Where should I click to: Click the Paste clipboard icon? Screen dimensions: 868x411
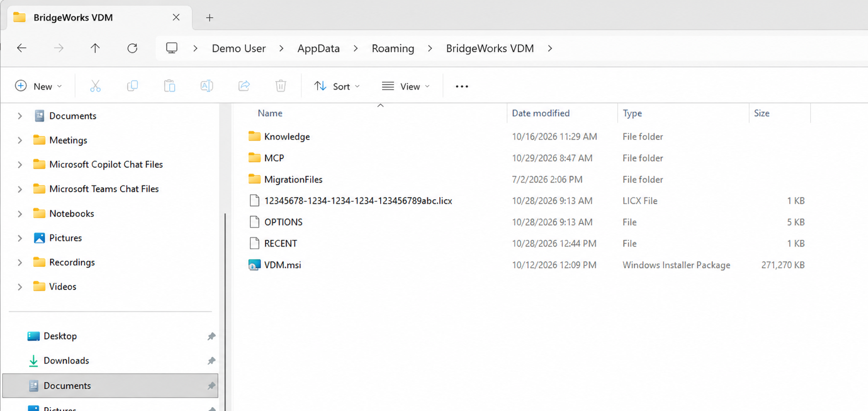pos(170,86)
